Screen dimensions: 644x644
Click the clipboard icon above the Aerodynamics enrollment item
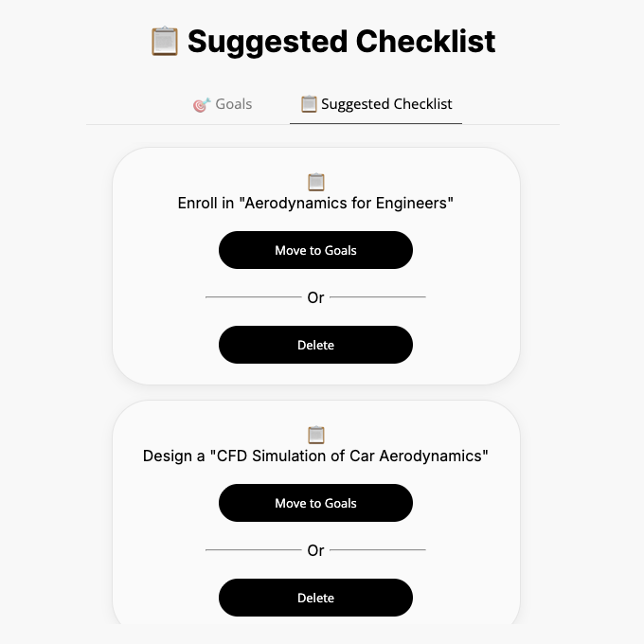[x=316, y=182]
